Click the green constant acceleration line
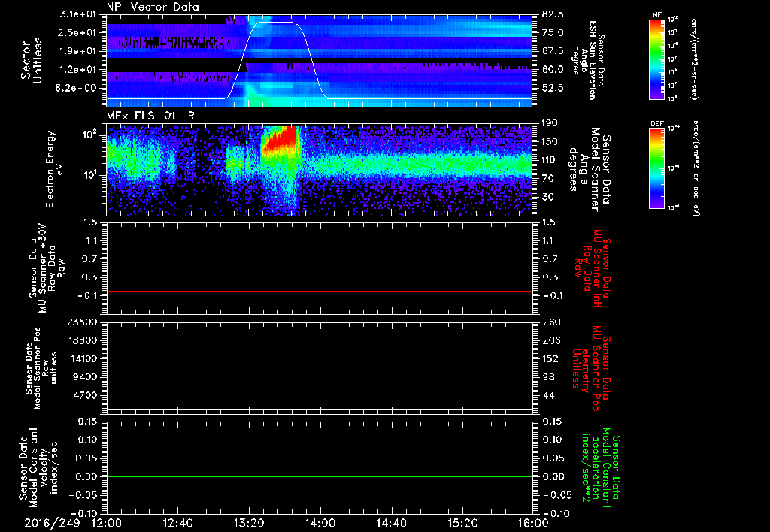Viewport: 770px width, 532px height. (319, 476)
